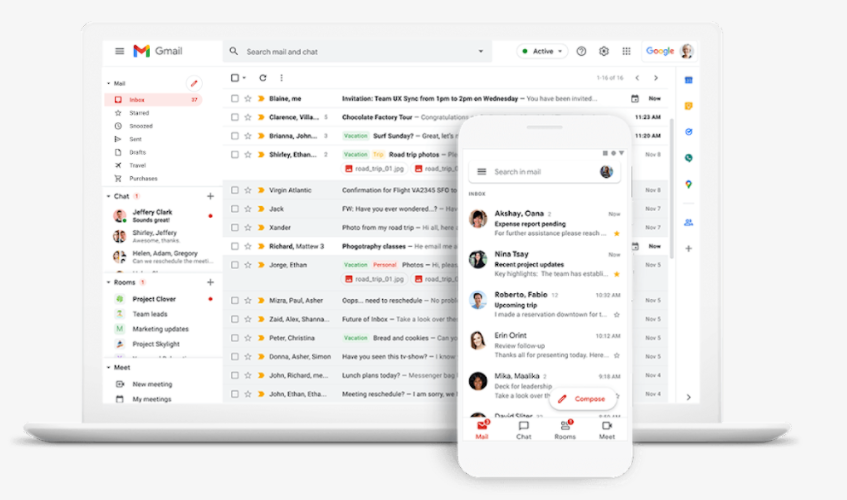The width and height of the screenshot is (847, 500).
Task: Open Contacts icon in side panel
Action: click(x=689, y=222)
